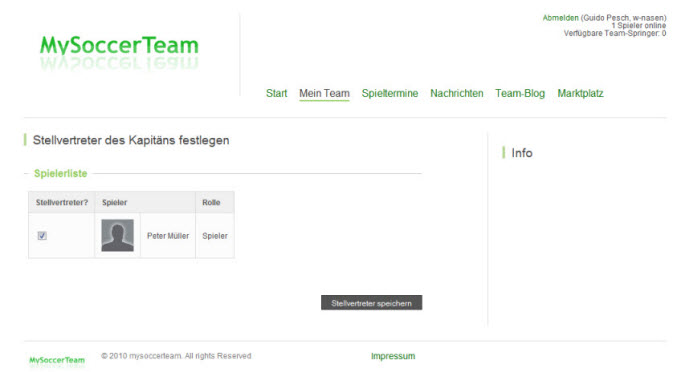690x372 pixels.
Task: Open the Mein Team section
Action: [324, 93]
